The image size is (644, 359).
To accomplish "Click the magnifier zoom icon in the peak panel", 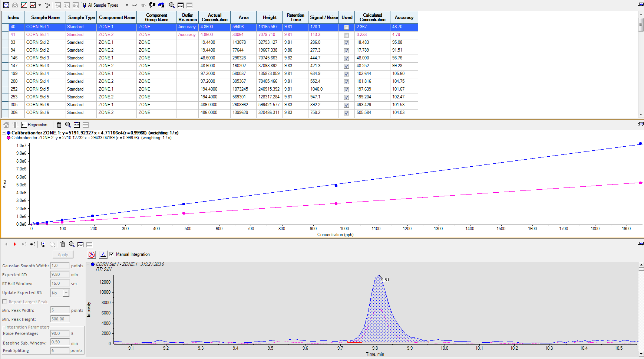I will click(x=72, y=244).
